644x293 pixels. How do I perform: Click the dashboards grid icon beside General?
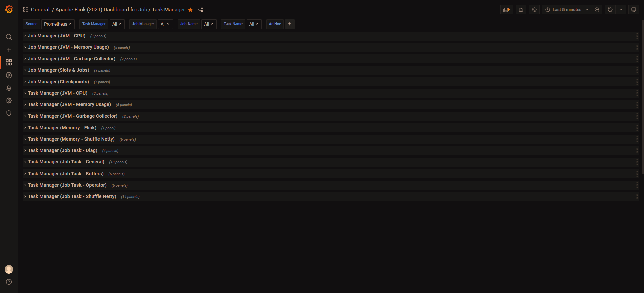[x=25, y=10]
